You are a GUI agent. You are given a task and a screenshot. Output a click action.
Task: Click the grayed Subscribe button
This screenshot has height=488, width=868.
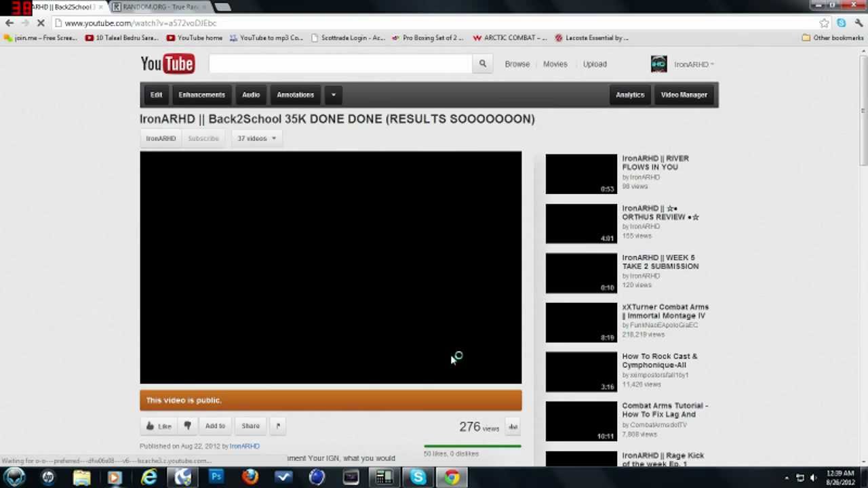[x=203, y=138]
